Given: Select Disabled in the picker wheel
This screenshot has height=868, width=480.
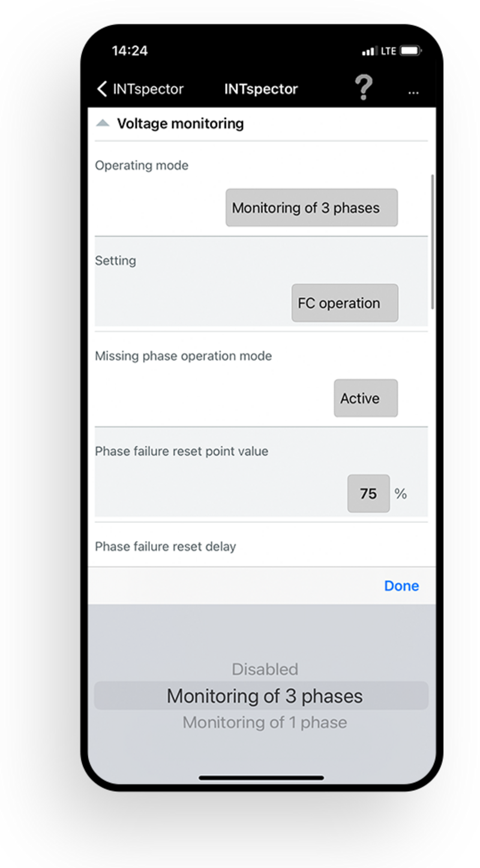Looking at the screenshot, I should (x=265, y=669).
